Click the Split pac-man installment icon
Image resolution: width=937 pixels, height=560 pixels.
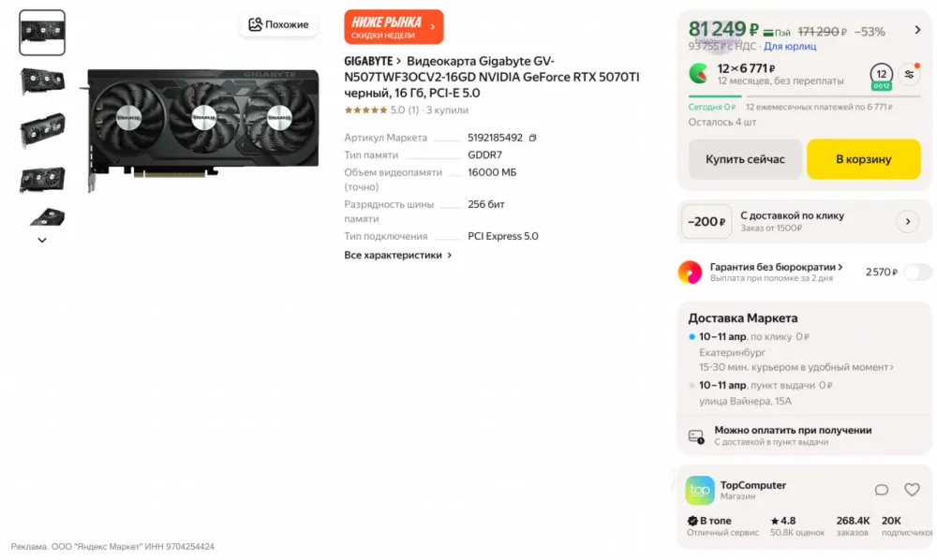coord(699,74)
